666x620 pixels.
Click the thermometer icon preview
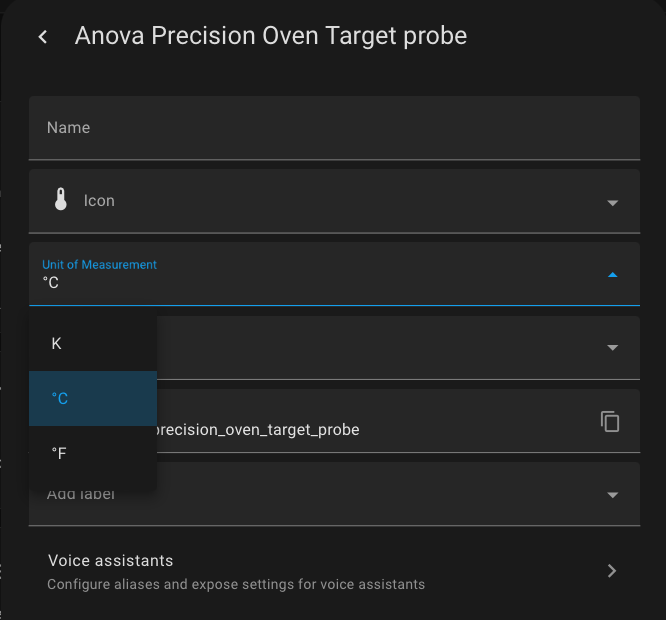[x=61, y=199]
